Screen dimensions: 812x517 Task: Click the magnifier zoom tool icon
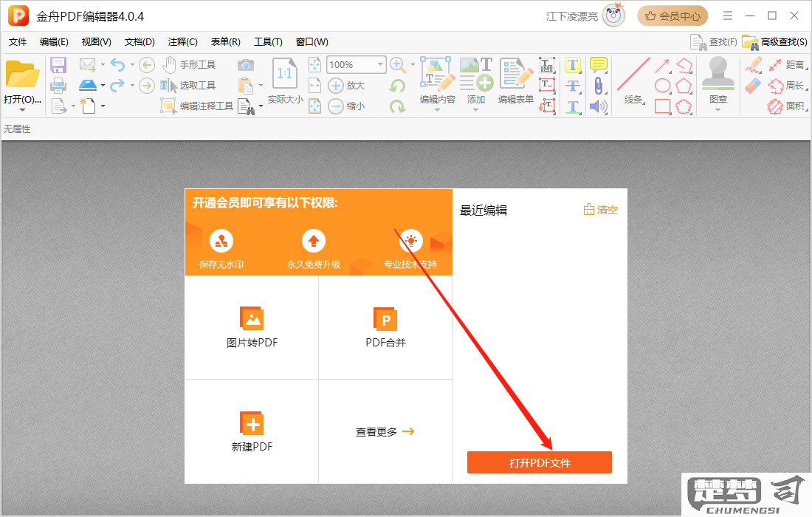coord(398,65)
